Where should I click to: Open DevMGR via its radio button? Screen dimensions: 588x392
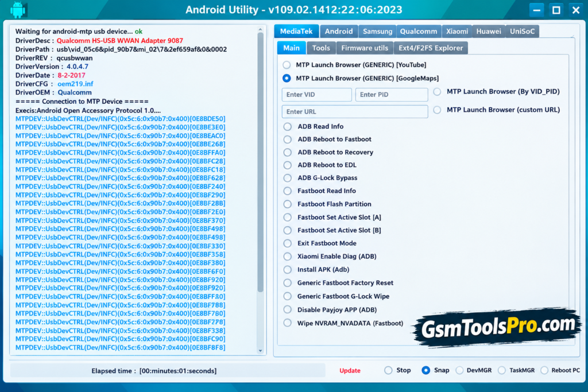[x=460, y=371]
